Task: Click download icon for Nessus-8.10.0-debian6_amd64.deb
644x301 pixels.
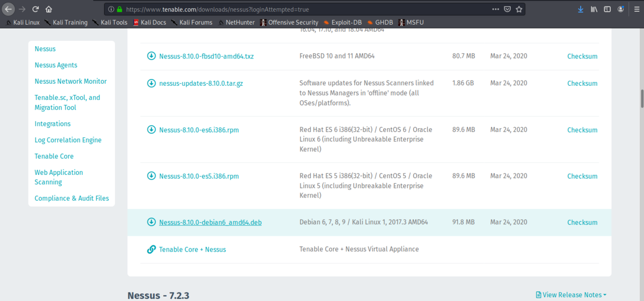Action: coord(151,222)
